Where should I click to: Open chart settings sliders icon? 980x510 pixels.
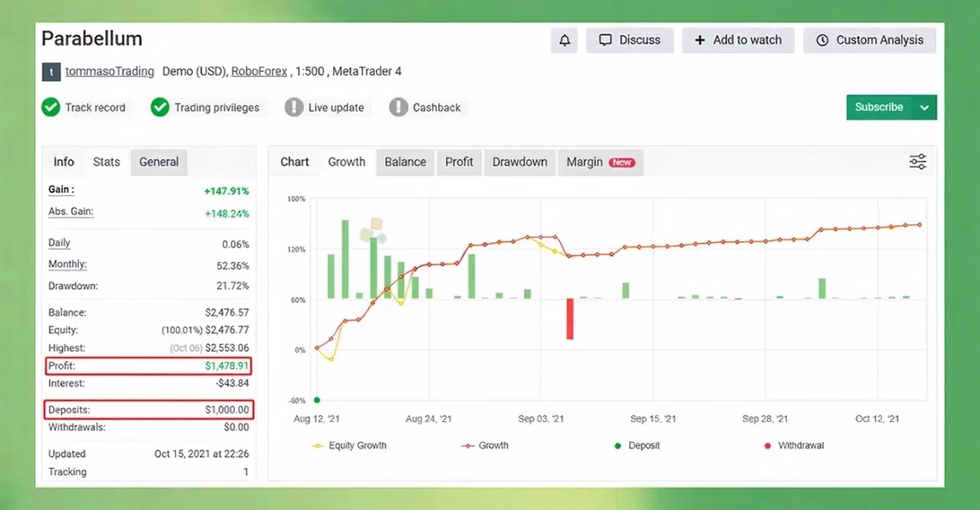[917, 162]
